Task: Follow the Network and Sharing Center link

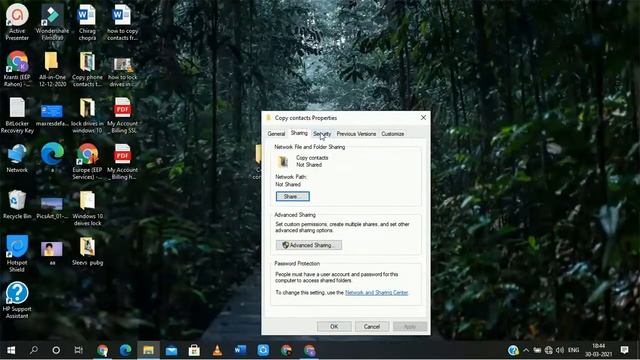Action: [376, 293]
